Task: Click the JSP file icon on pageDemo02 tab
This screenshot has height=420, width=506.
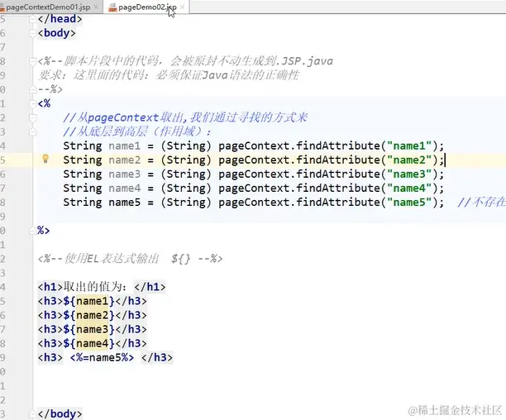Action: tap(112, 7)
